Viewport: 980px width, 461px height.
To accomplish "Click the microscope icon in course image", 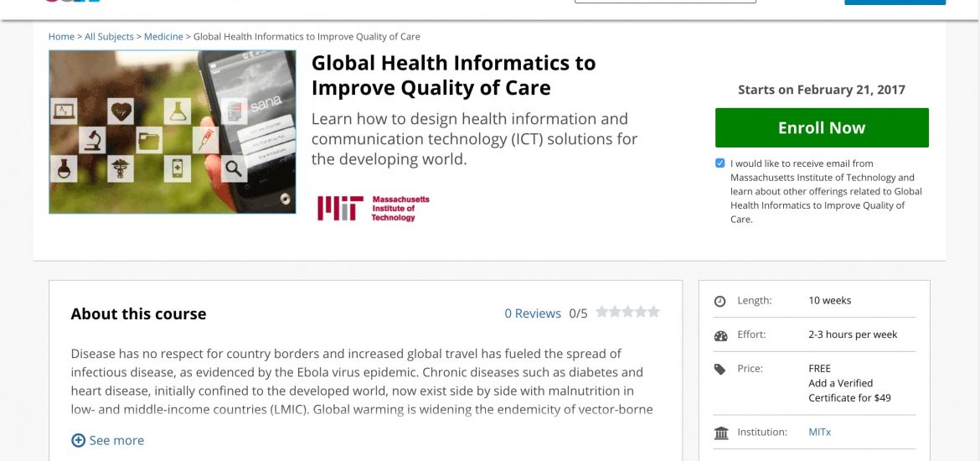I will [92, 140].
